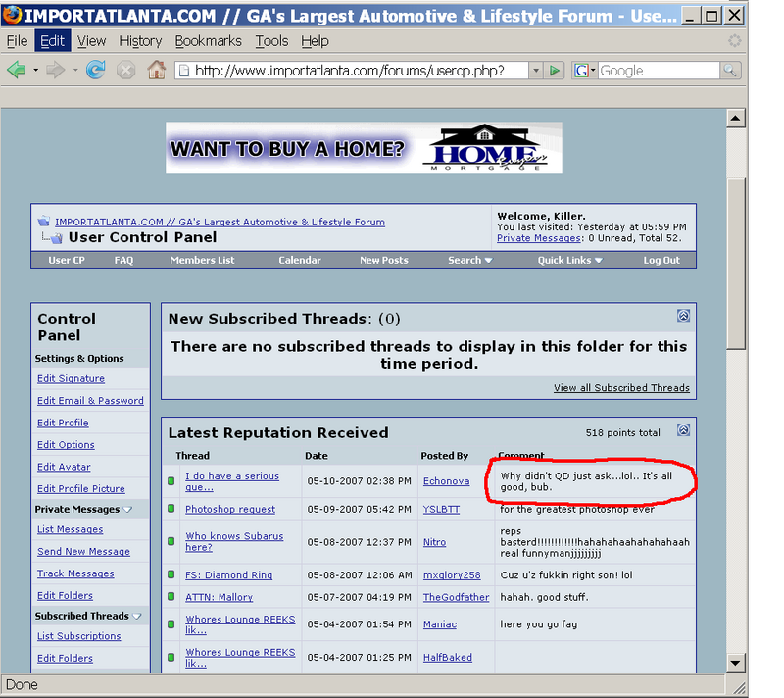This screenshot has width=784, height=698.
Task: Open the Quick Links dropdown menu
Action: [569, 261]
